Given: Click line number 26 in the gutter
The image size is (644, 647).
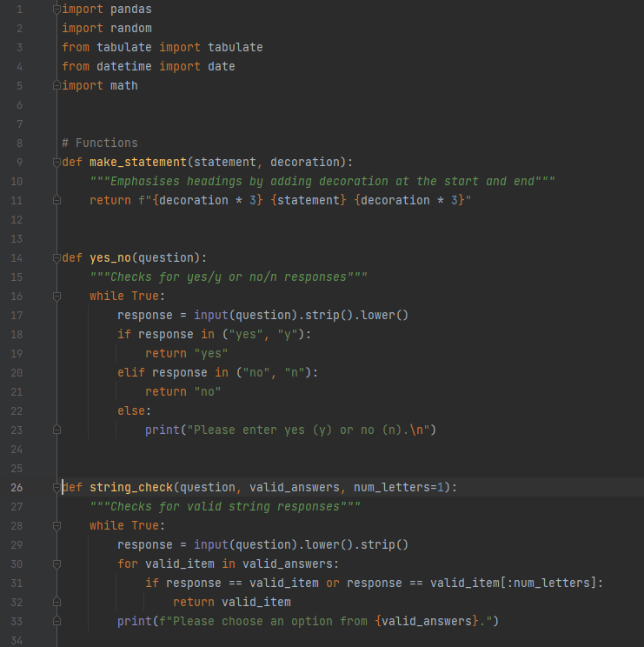Looking at the screenshot, I should pyautogui.click(x=17, y=488).
